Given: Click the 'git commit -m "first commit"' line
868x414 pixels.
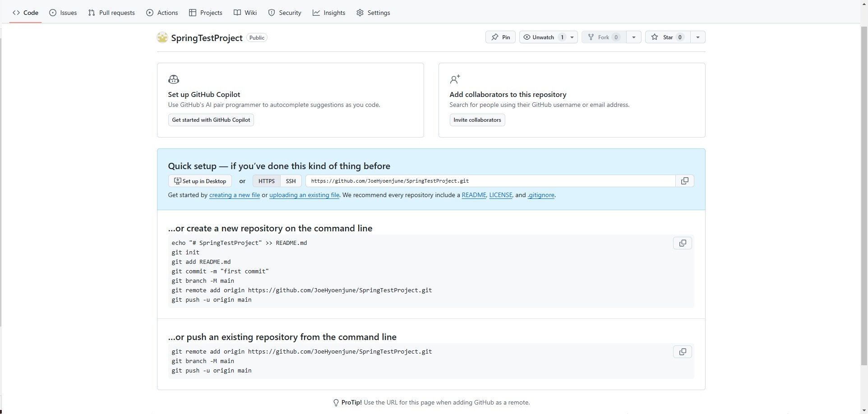Looking at the screenshot, I should coord(220,271).
